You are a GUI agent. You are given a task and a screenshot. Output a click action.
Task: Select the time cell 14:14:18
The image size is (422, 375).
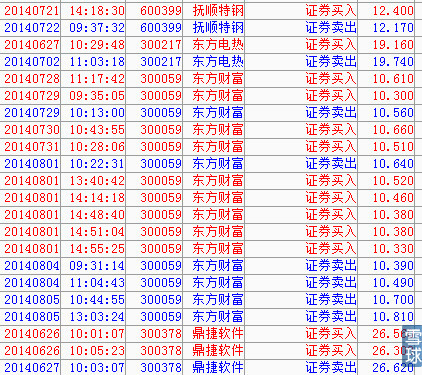point(97,198)
